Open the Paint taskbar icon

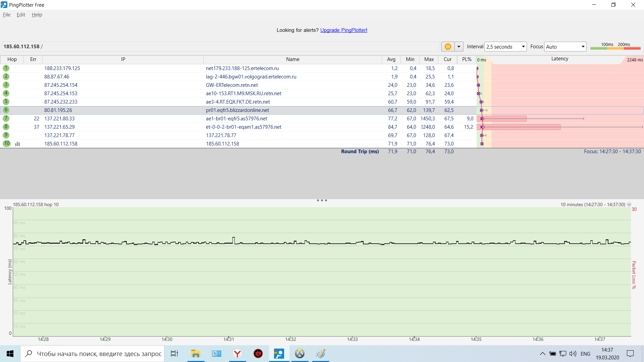(x=321, y=354)
